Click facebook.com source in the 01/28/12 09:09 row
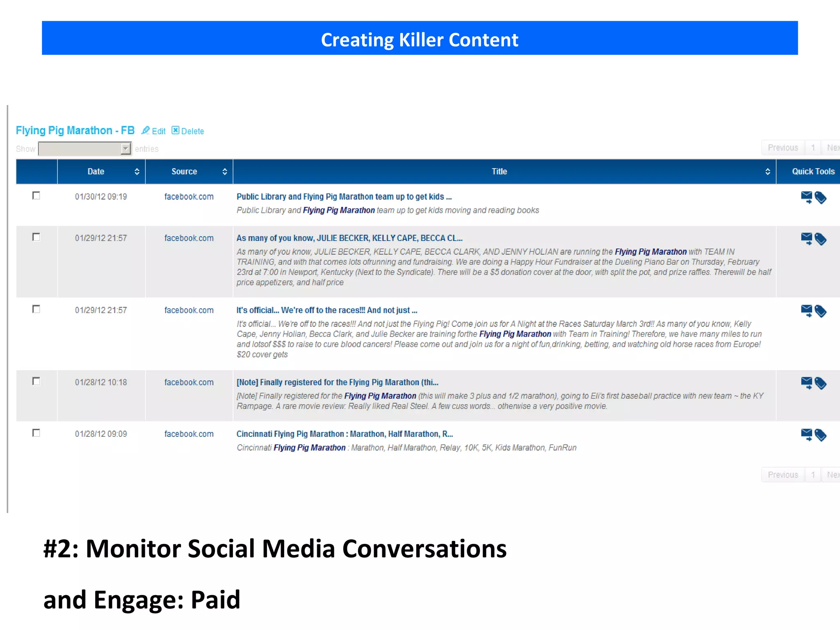This screenshot has width=840, height=630. [x=189, y=434]
